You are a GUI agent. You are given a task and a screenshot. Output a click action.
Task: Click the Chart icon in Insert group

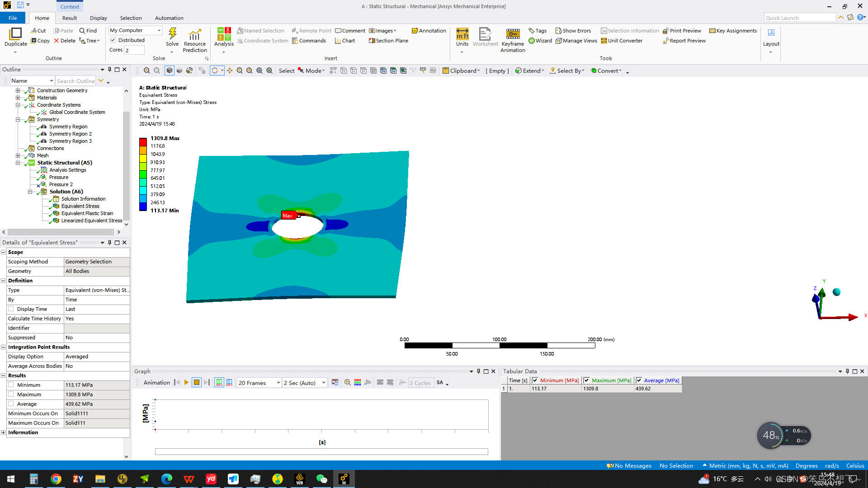(344, 41)
